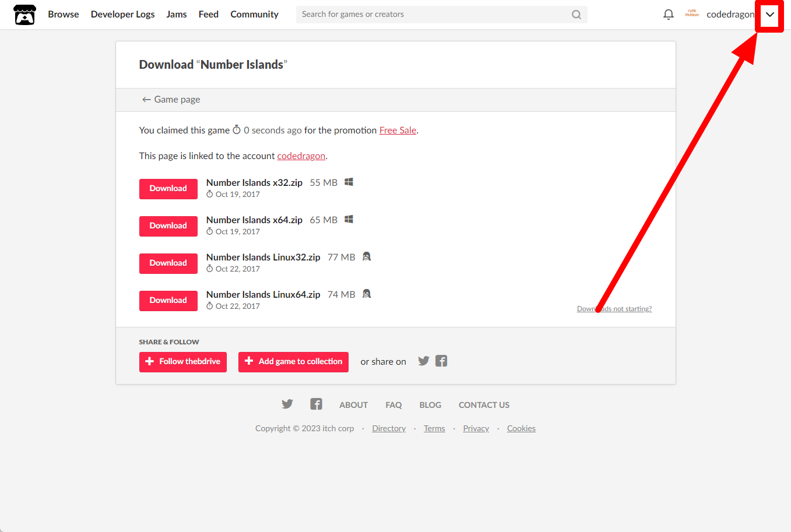This screenshot has width=791, height=532.
Task: Open the Privacy footer link
Action: 476,429
